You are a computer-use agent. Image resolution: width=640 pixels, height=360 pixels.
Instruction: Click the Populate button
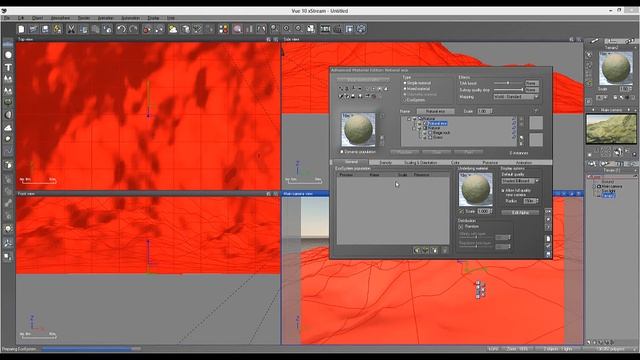click(x=404, y=152)
